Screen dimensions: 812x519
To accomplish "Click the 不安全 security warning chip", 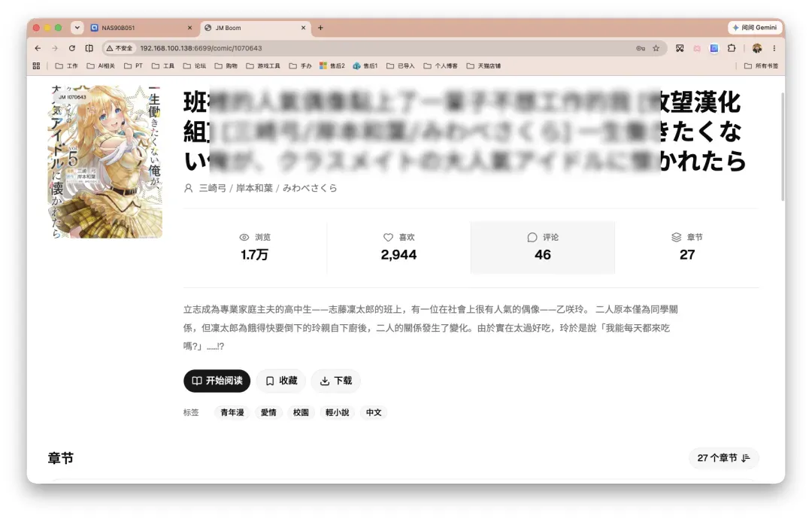I will (120, 48).
